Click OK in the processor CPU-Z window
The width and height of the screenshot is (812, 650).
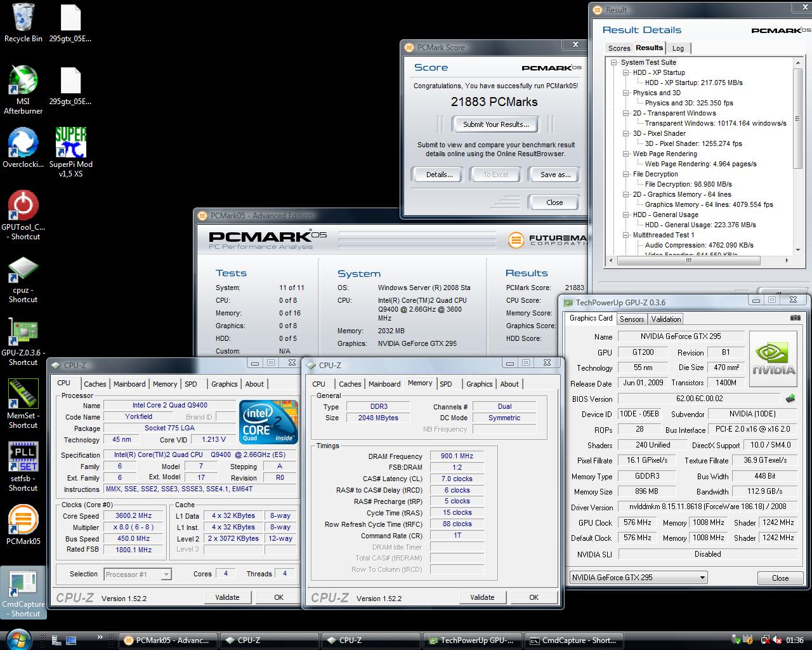(278, 597)
